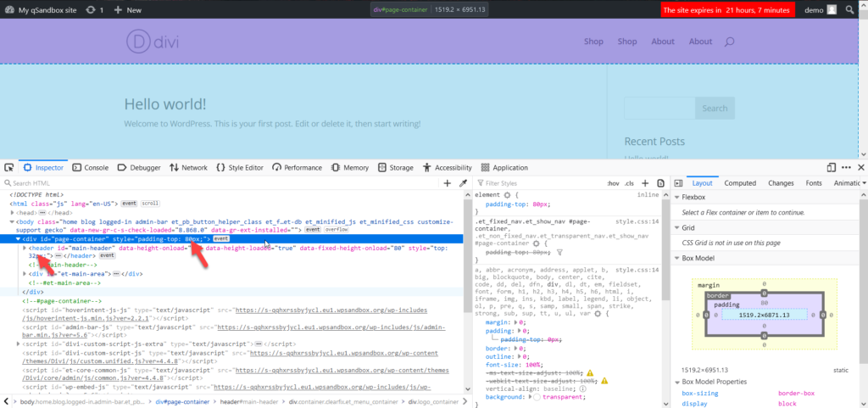The image size is (868, 408).
Task: Click the breadcrumb back arrow
Action: (x=6, y=401)
